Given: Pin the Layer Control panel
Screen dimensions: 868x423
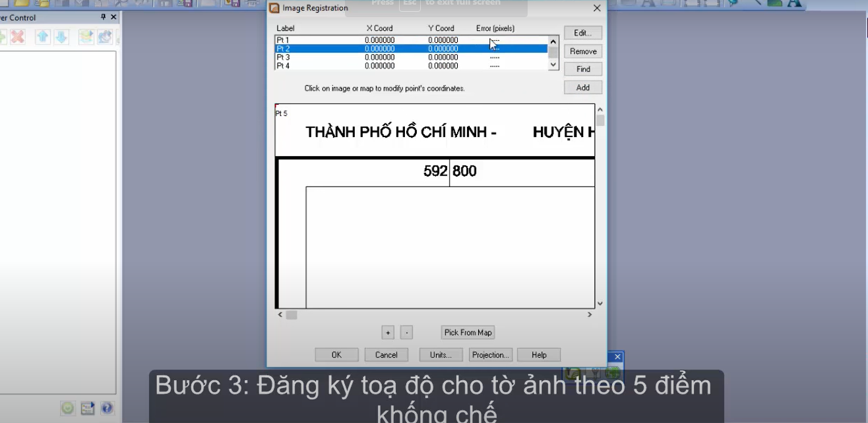Looking at the screenshot, I should [103, 17].
